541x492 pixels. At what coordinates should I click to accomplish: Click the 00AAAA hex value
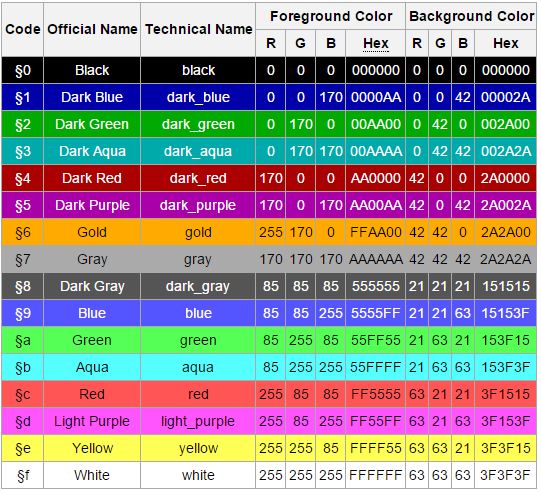point(376,151)
